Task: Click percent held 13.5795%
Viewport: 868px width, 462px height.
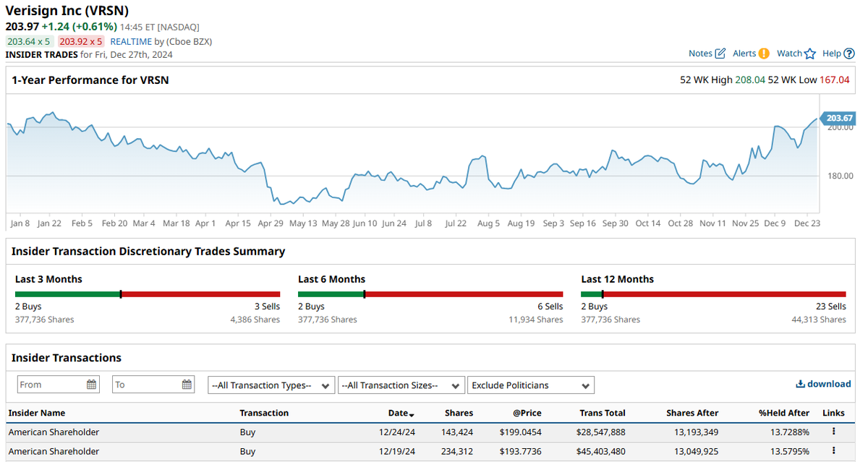Action: tap(790, 451)
